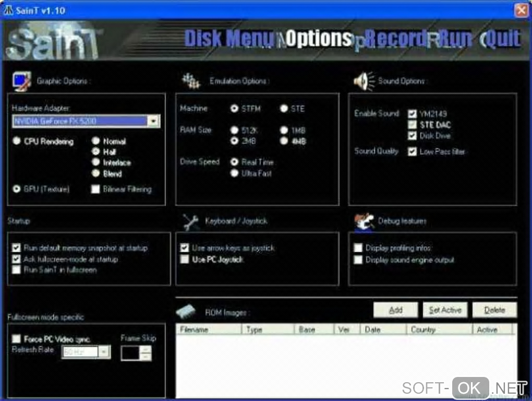Click the Add ROM image button

(395, 310)
